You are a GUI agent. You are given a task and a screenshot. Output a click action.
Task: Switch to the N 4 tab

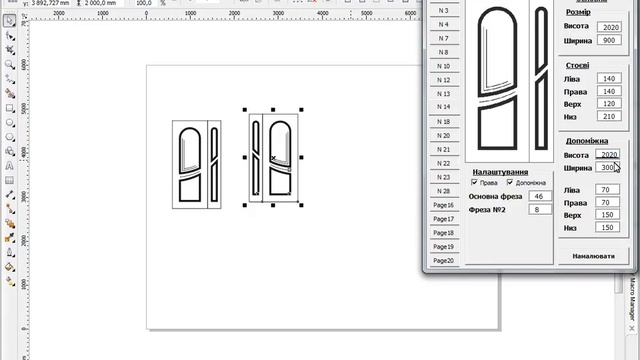click(x=444, y=24)
